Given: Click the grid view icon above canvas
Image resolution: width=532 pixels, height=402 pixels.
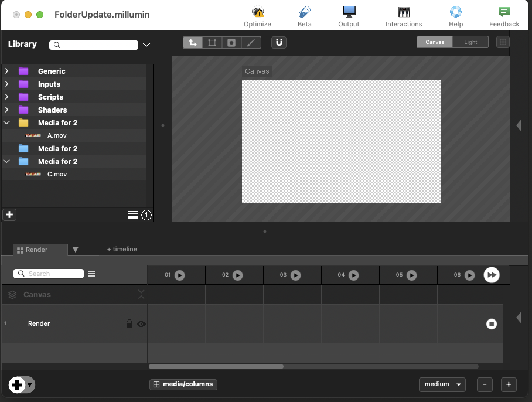Looking at the screenshot, I should pyautogui.click(x=502, y=42).
